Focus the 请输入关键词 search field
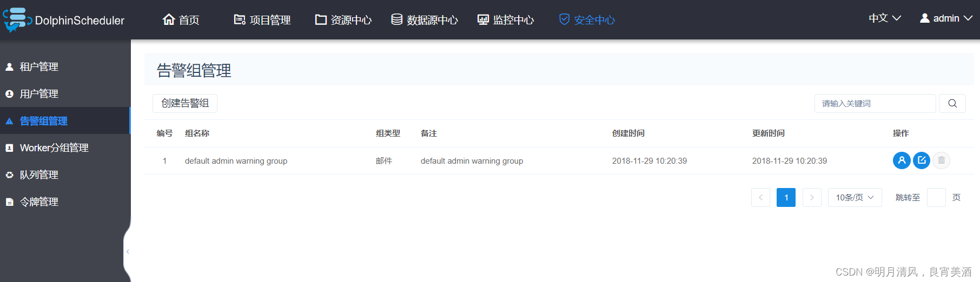Image resolution: width=980 pixels, height=282 pixels. click(x=875, y=103)
